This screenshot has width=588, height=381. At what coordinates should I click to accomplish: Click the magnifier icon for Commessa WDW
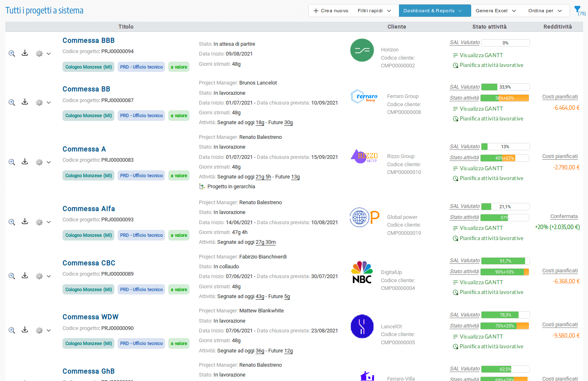coord(12,330)
